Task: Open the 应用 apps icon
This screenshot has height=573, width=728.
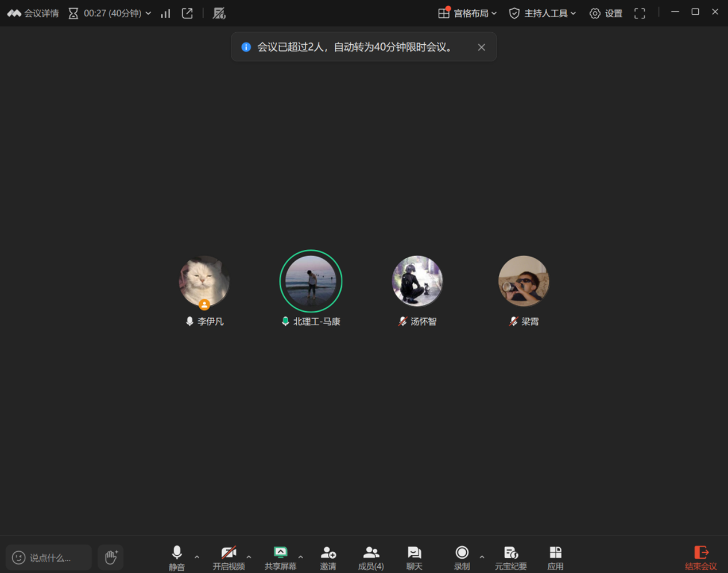Action: pos(555,557)
